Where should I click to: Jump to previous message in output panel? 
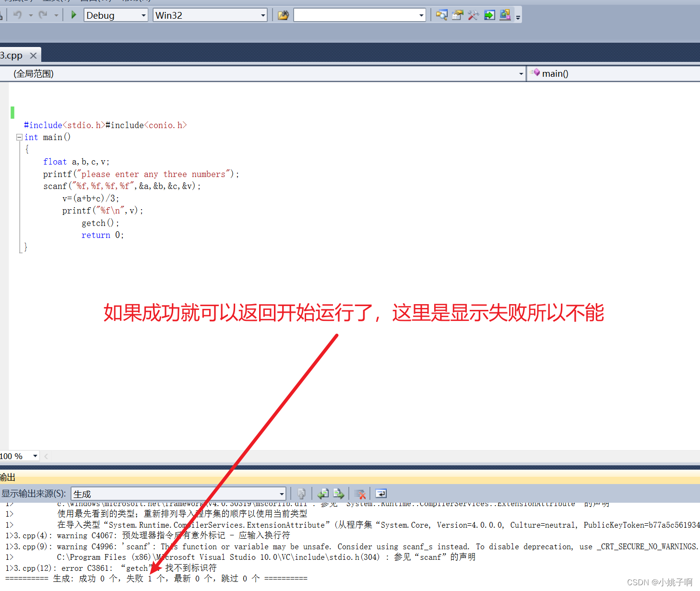322,493
